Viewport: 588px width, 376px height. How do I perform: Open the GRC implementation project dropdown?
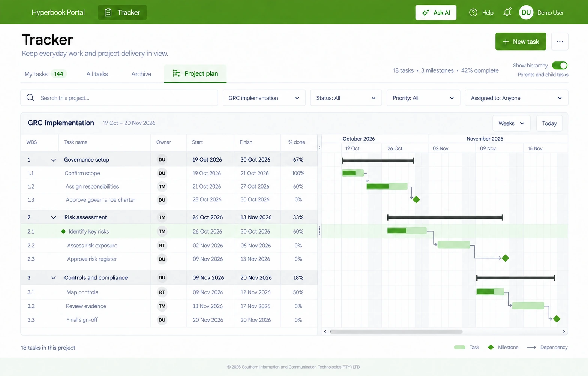[x=264, y=98]
